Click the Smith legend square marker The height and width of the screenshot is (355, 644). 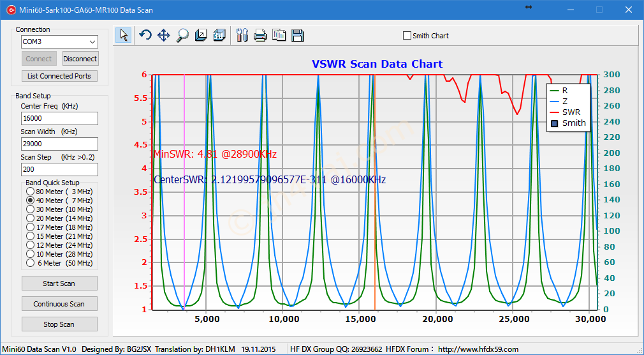coord(555,123)
